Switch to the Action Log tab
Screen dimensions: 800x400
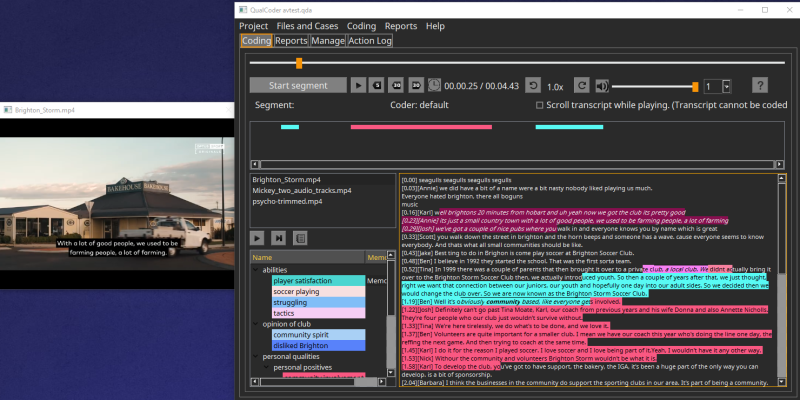coord(370,41)
